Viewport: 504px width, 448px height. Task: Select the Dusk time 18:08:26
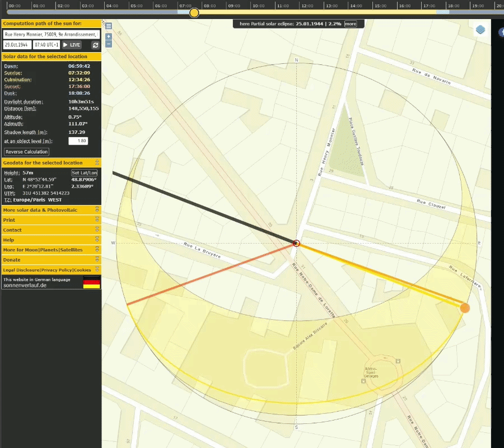pos(79,93)
